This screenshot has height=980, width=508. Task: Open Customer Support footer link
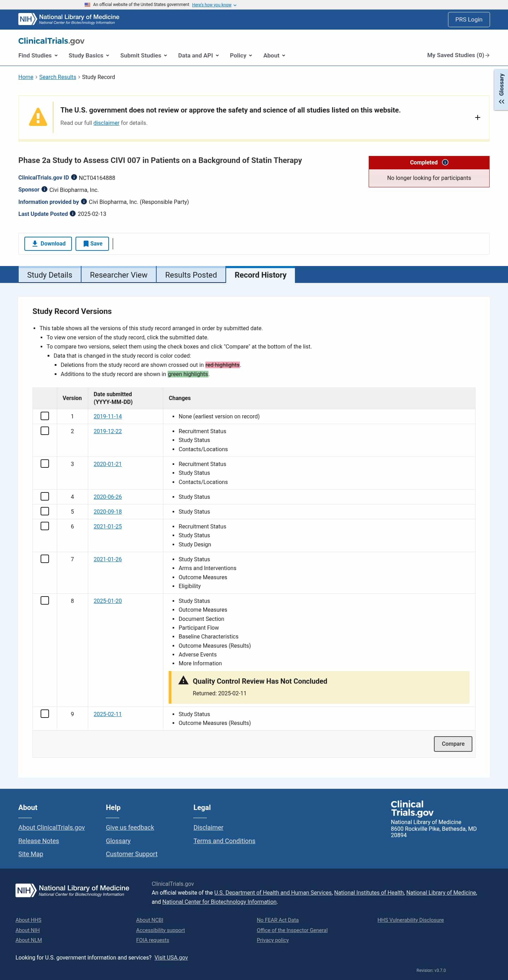tap(131, 854)
